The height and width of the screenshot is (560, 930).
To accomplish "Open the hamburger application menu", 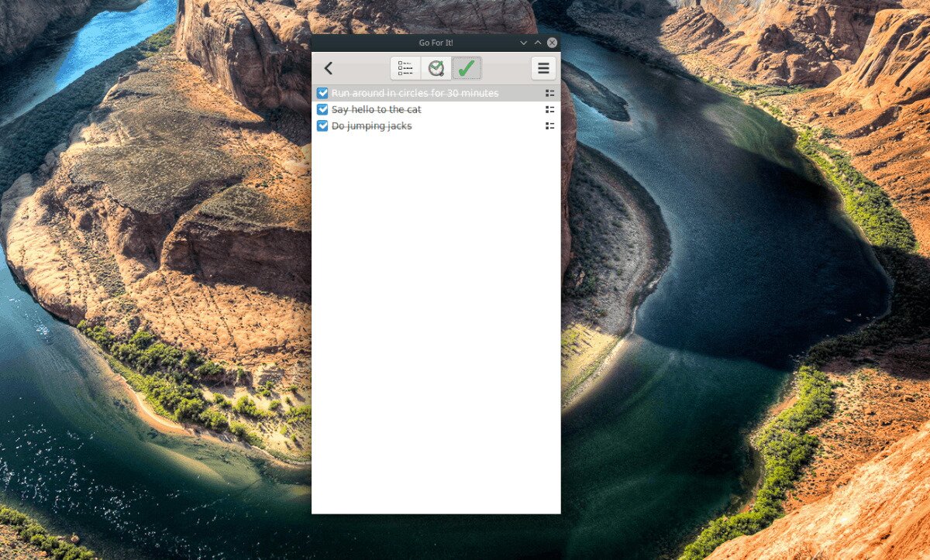I will 543,69.
